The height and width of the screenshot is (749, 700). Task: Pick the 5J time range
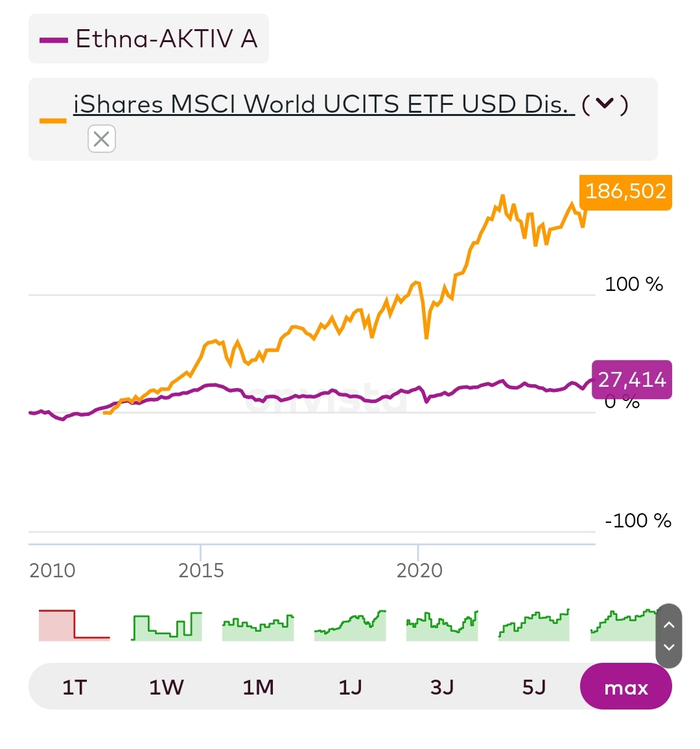click(534, 687)
